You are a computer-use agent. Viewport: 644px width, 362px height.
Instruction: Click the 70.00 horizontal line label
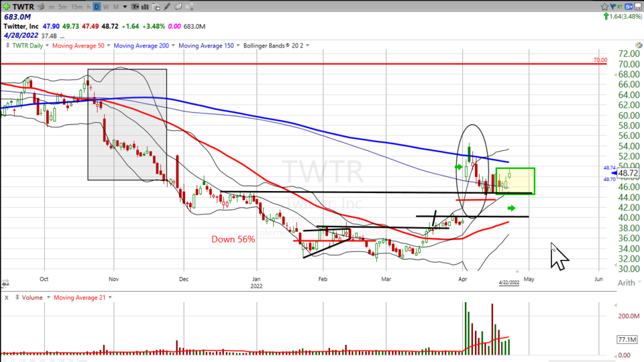(600, 60)
